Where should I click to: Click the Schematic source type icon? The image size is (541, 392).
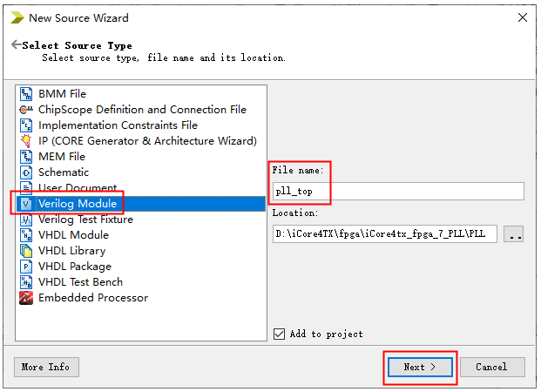25,172
